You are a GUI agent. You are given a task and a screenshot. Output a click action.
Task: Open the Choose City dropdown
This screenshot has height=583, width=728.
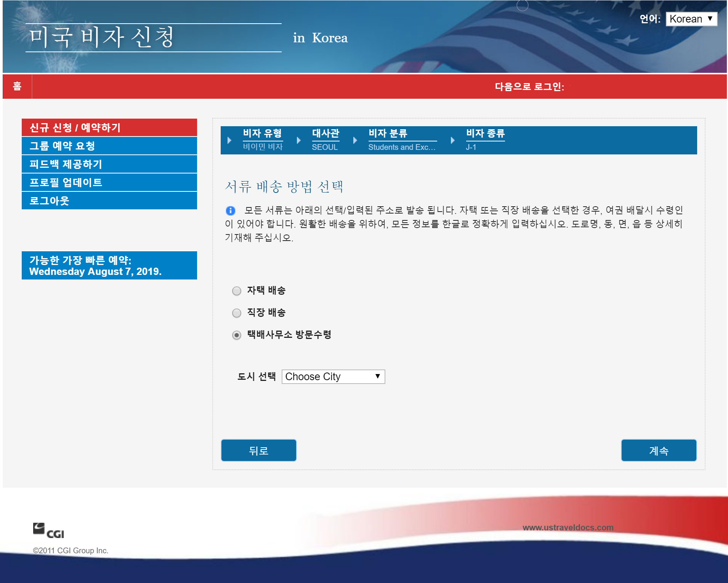point(334,377)
